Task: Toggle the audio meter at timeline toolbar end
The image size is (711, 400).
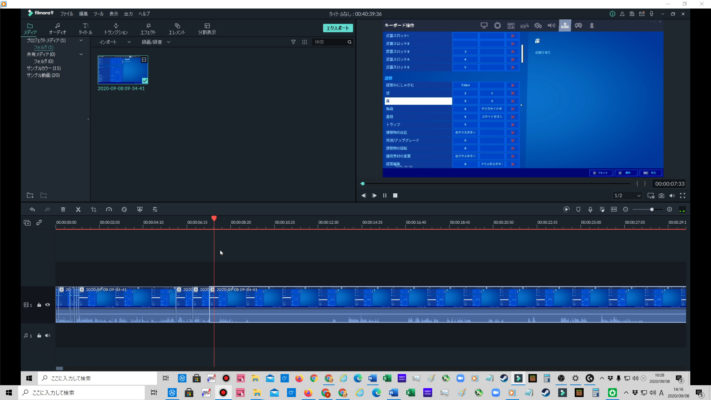Action: pos(682,210)
